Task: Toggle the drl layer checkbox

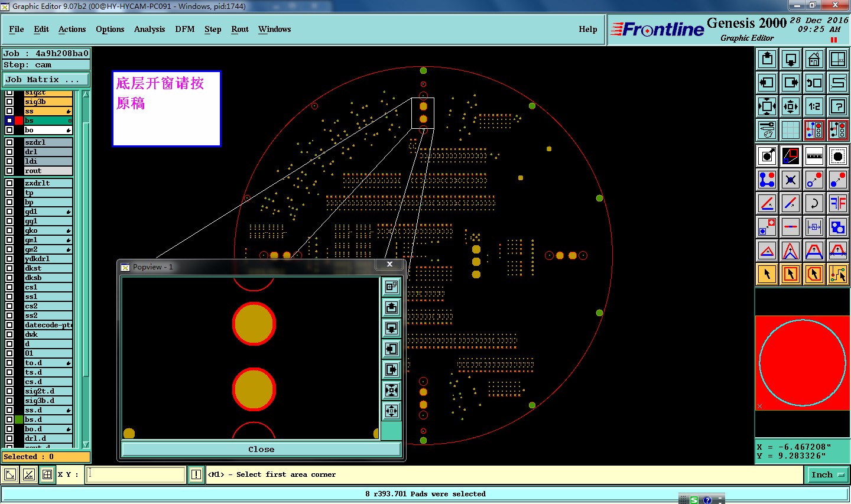Action: point(9,152)
